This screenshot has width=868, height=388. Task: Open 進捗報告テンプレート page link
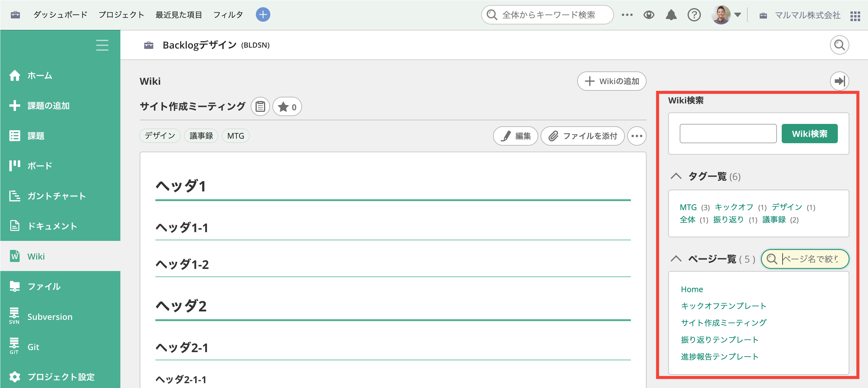pos(719,356)
